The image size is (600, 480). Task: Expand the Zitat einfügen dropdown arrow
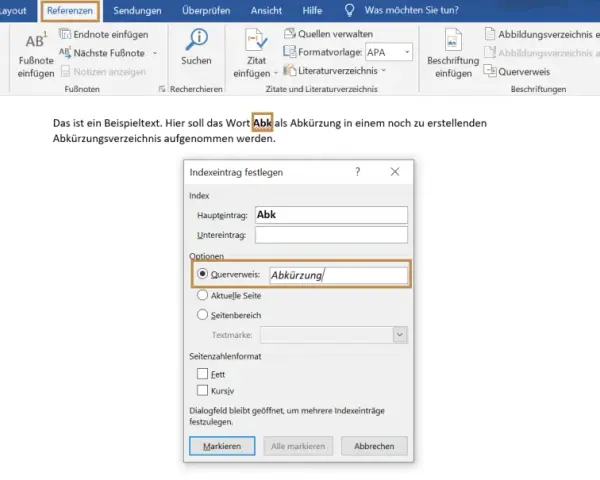coord(276,73)
